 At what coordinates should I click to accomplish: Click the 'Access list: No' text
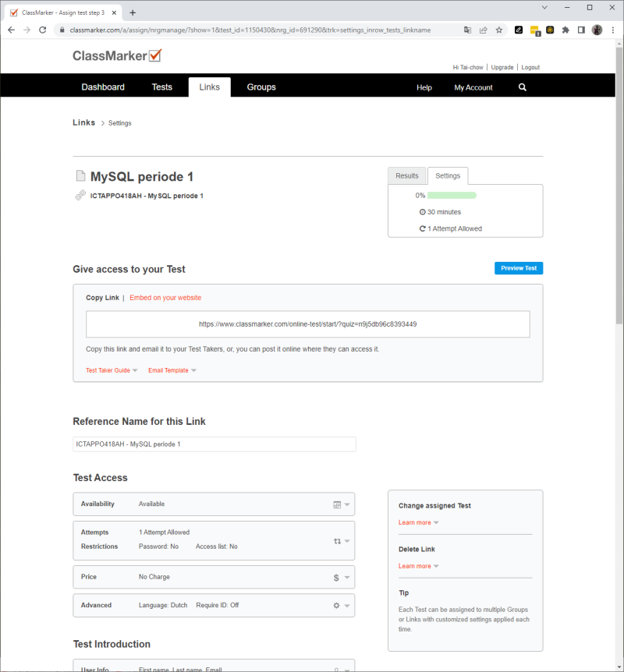[x=216, y=546]
